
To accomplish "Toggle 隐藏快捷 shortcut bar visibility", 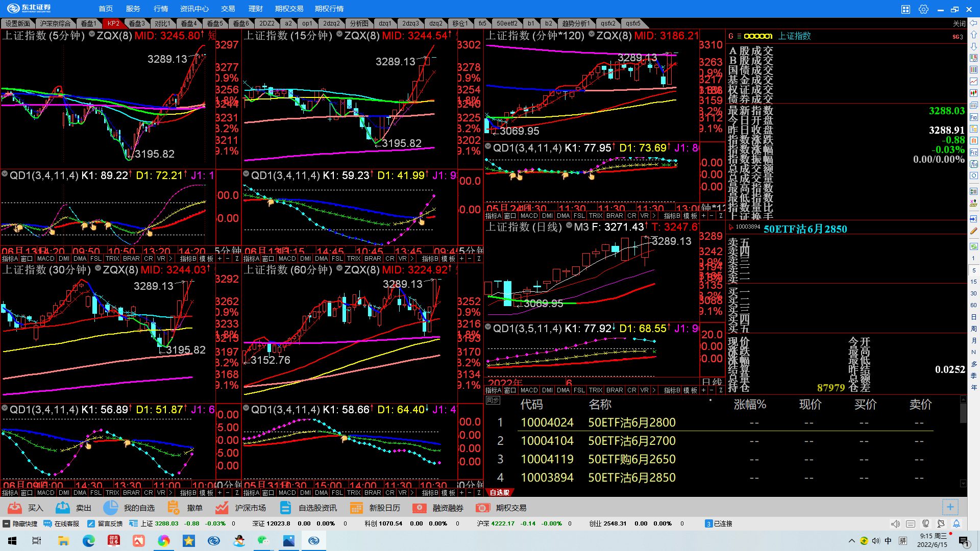I will point(20,523).
